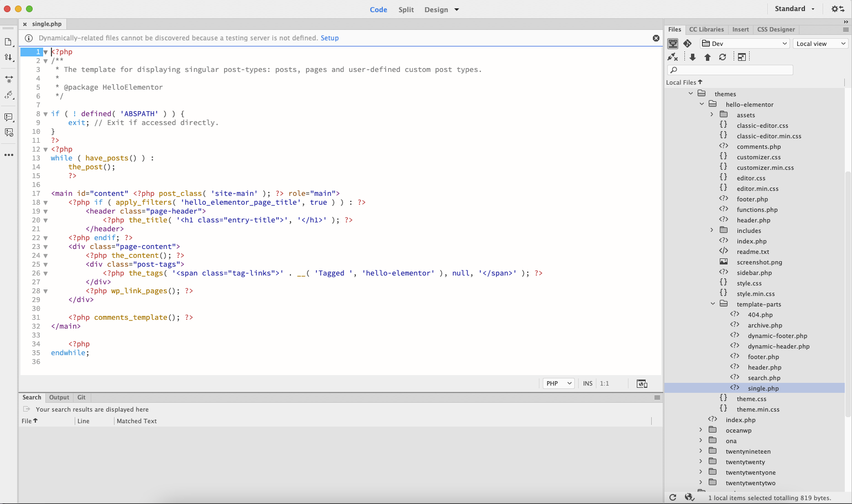
Task: Open the Output tab in bottom panel
Action: coord(59,397)
